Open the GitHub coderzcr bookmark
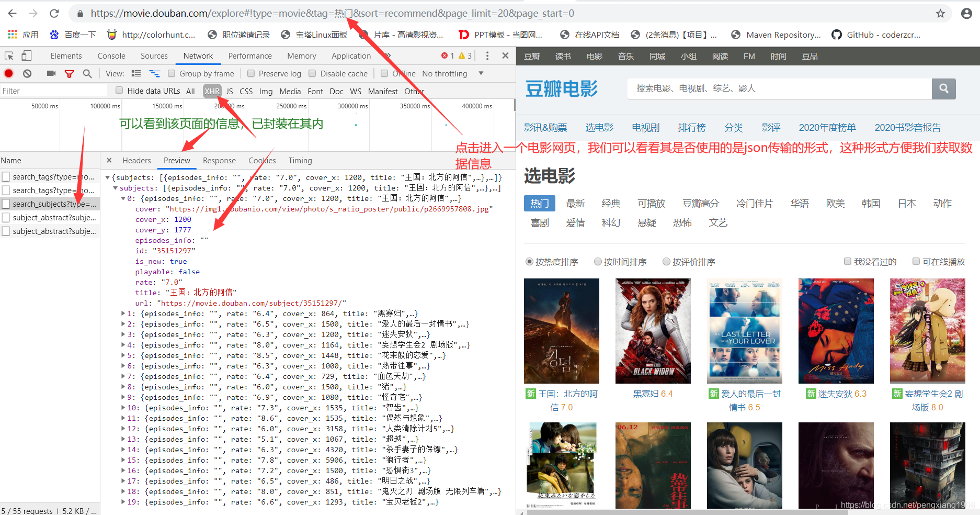Image resolution: width=980 pixels, height=515 pixels. [x=876, y=35]
